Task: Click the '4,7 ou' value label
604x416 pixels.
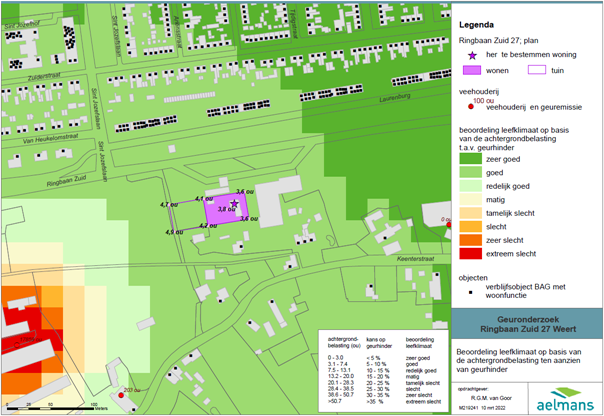Action: click(169, 205)
